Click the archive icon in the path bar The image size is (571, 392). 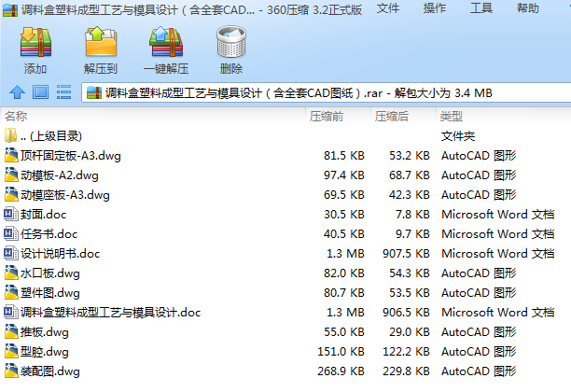point(94,93)
